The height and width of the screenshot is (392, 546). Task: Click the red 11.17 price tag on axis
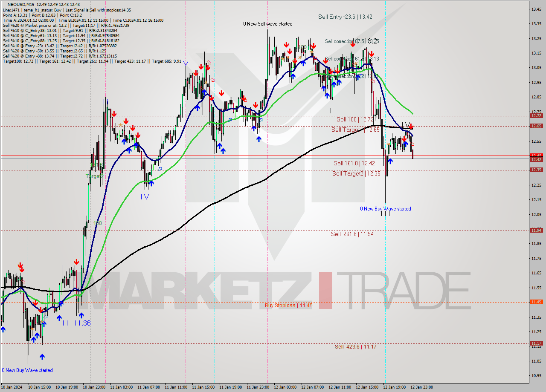tap(536, 343)
